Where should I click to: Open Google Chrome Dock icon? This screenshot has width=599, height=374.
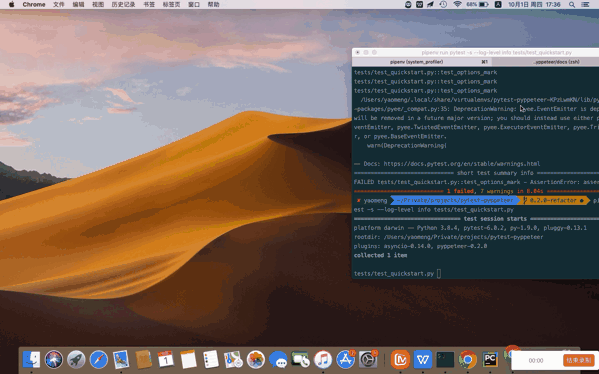coord(468,359)
